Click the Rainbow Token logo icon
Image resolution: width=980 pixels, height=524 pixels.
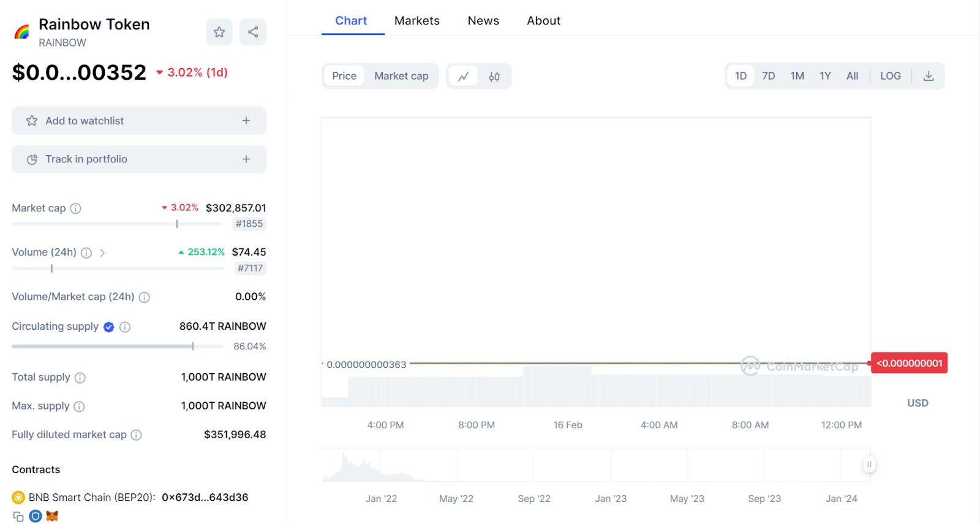pyautogui.click(x=22, y=32)
